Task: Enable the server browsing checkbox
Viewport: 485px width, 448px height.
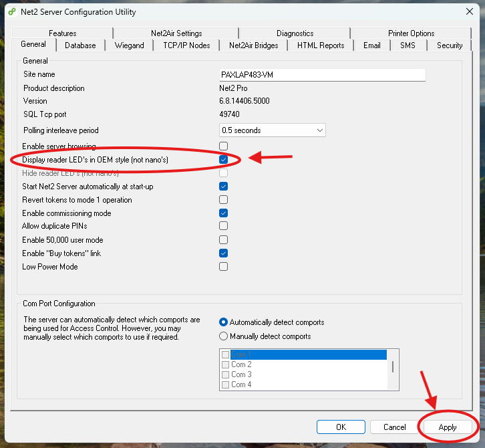Action: tap(223, 146)
